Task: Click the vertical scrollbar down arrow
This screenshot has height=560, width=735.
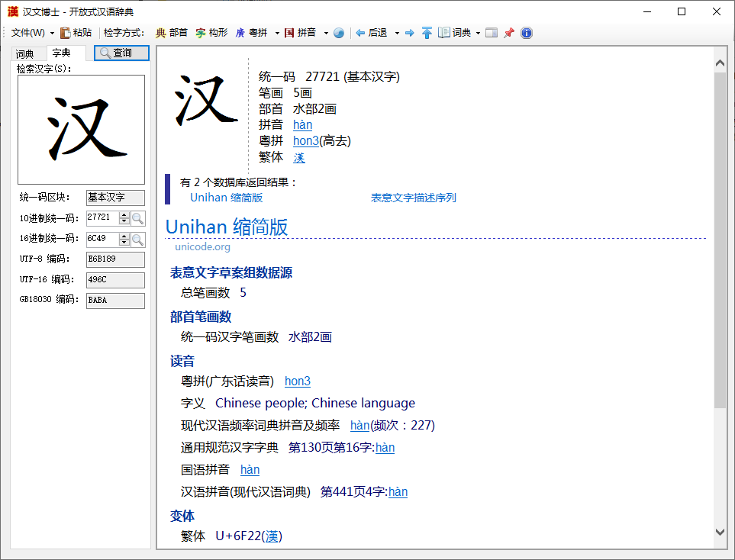Action: (x=720, y=532)
